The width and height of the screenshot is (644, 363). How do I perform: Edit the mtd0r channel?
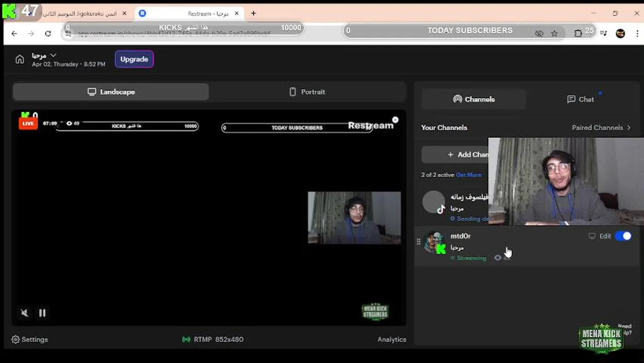pyautogui.click(x=605, y=236)
